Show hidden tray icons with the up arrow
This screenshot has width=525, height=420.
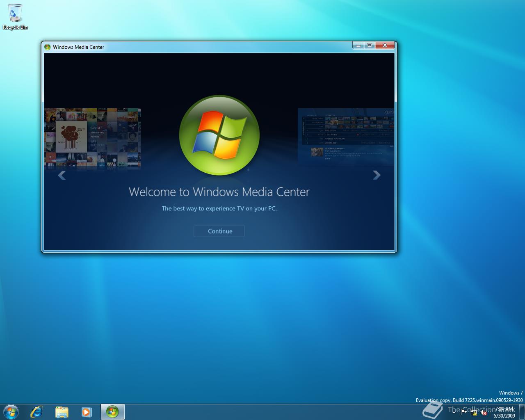point(454,412)
